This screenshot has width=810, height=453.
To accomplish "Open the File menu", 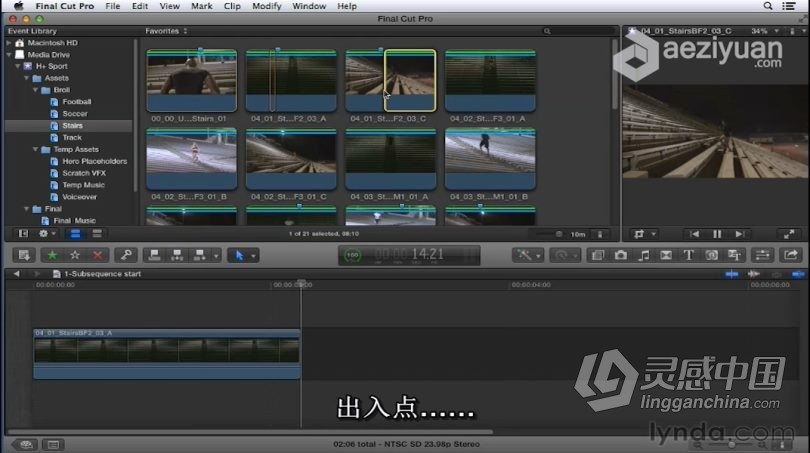I will [x=113, y=6].
